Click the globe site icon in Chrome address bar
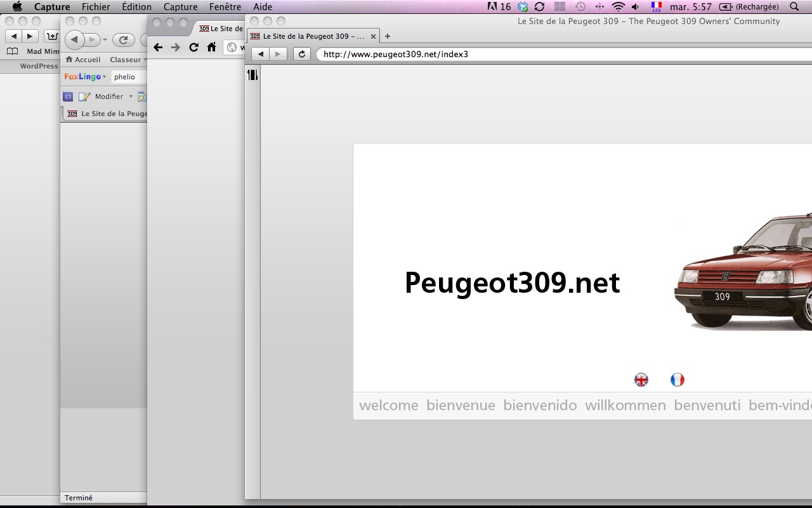The width and height of the screenshot is (812, 508). point(232,48)
